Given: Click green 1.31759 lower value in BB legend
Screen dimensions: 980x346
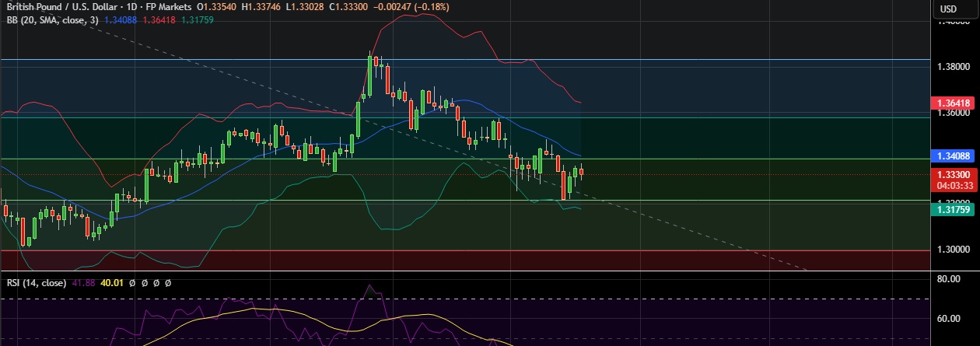Looking at the screenshot, I should tap(197, 19).
